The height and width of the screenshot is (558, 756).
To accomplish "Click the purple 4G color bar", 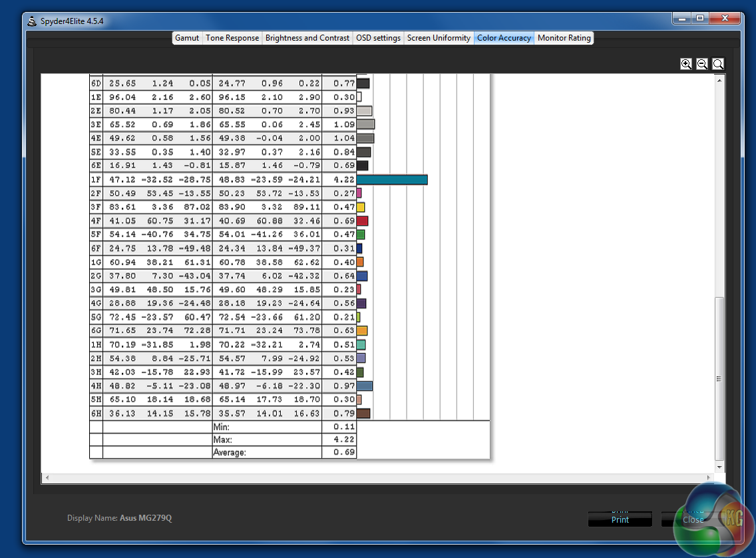I will [x=361, y=304].
